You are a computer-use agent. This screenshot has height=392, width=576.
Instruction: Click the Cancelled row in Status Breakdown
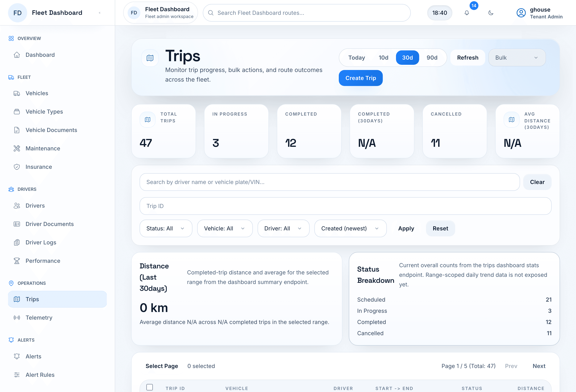(454, 334)
